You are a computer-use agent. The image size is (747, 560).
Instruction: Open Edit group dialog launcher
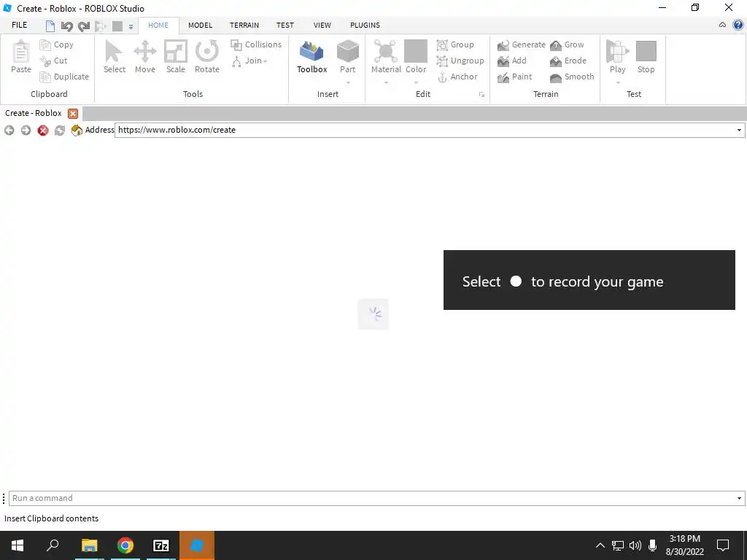click(481, 95)
